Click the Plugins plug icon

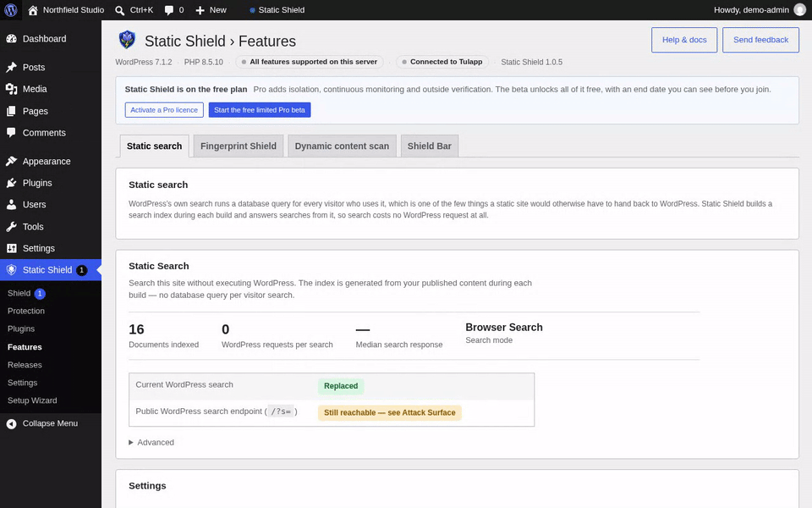point(11,183)
